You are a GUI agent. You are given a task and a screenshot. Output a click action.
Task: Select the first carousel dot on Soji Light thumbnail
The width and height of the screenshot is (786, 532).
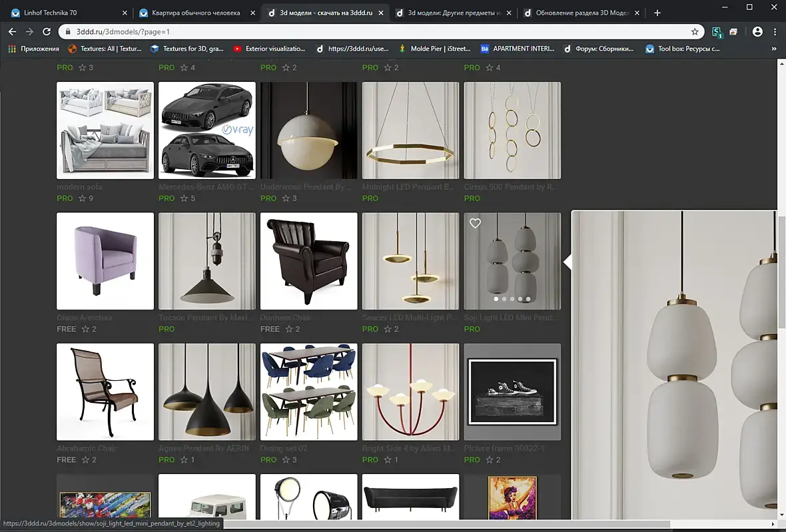(496, 299)
